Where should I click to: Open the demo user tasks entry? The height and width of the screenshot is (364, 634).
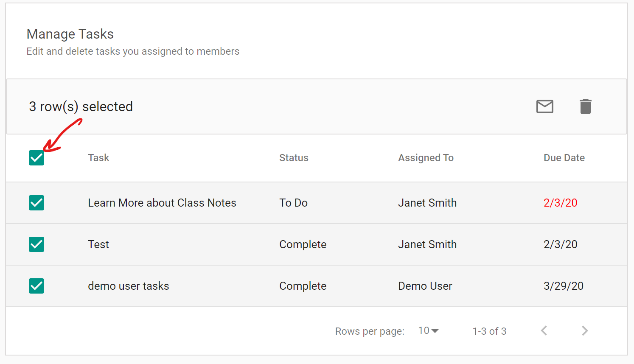pos(129,286)
